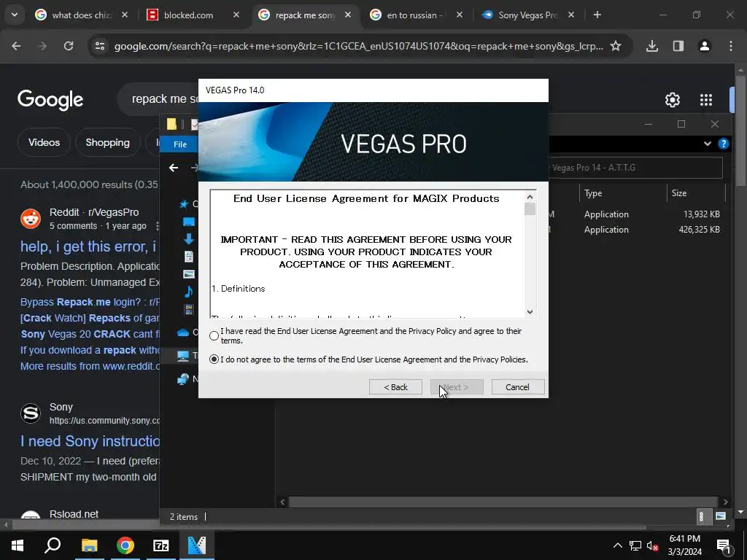Open Google apps grid
Image resolution: width=747 pixels, height=560 pixels.
click(706, 100)
